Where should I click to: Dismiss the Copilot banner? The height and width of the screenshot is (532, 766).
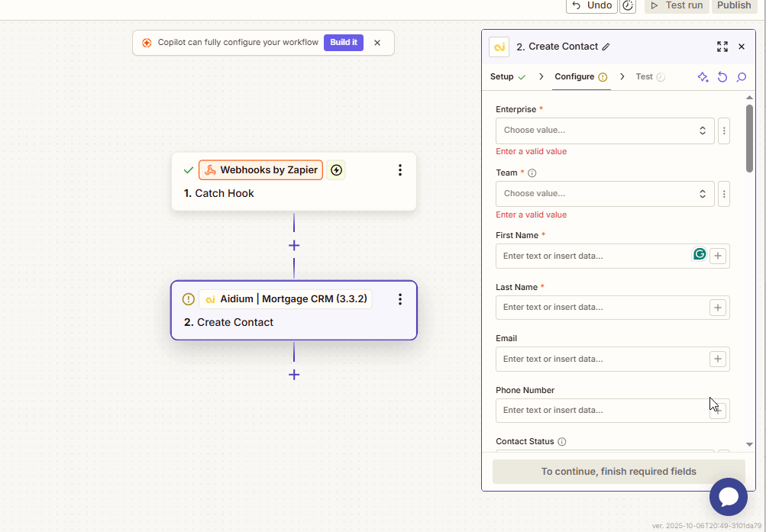(x=377, y=43)
